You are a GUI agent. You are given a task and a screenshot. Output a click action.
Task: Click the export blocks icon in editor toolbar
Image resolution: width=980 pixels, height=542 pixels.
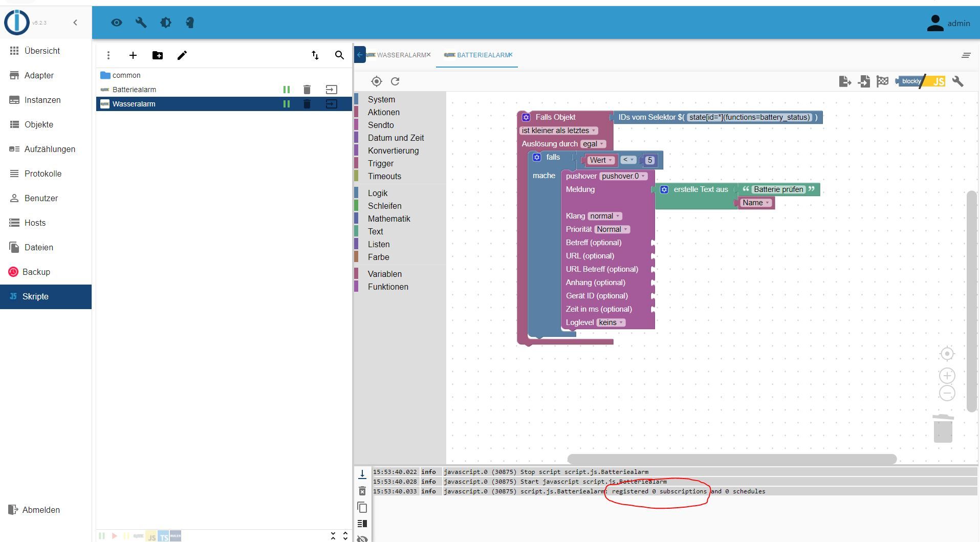click(x=845, y=81)
